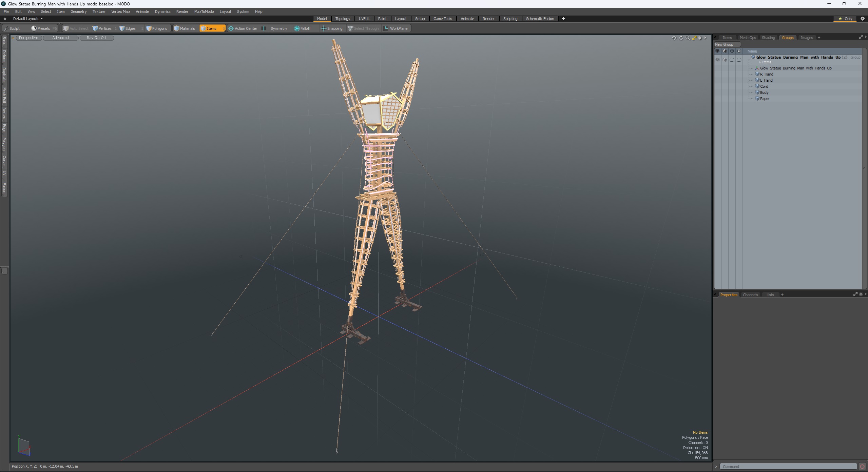The image size is (868, 472).
Task: Open the Advanced shading style dropdown
Action: tap(60, 38)
